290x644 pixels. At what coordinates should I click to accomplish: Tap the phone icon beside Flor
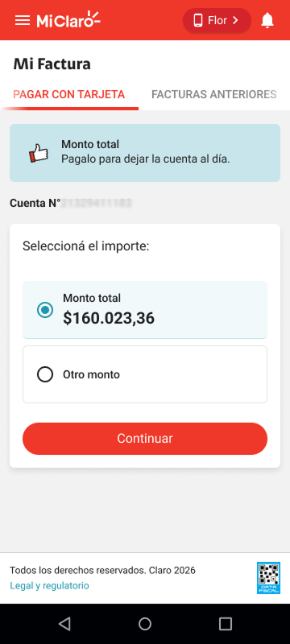pos(198,20)
